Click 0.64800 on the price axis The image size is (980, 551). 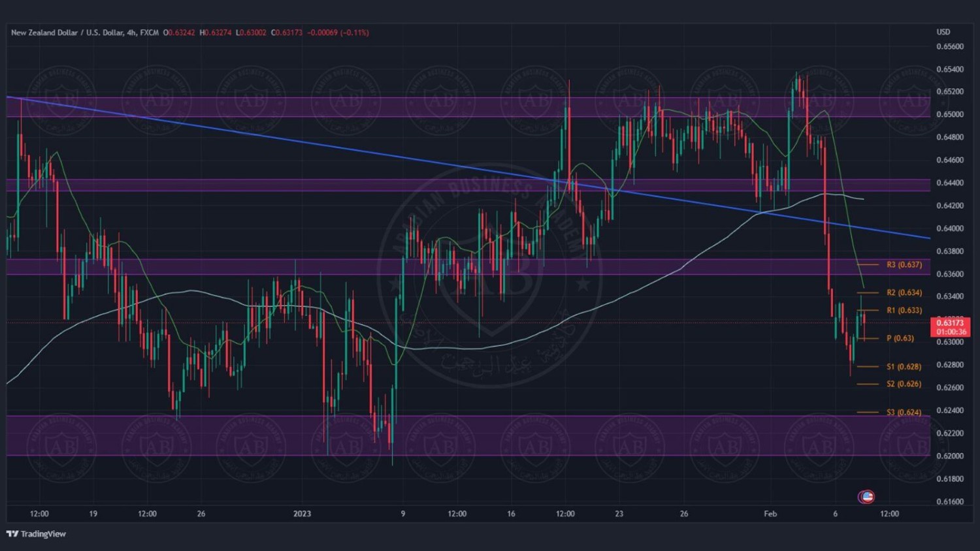pos(950,137)
